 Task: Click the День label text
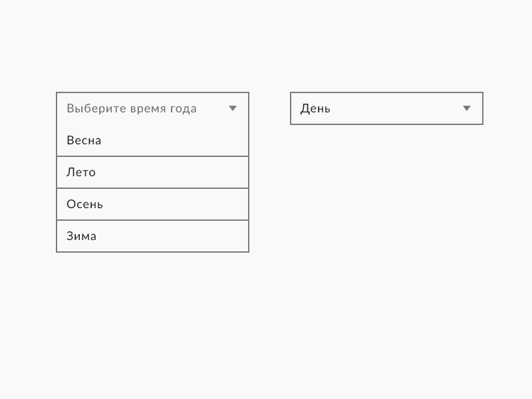tap(315, 108)
